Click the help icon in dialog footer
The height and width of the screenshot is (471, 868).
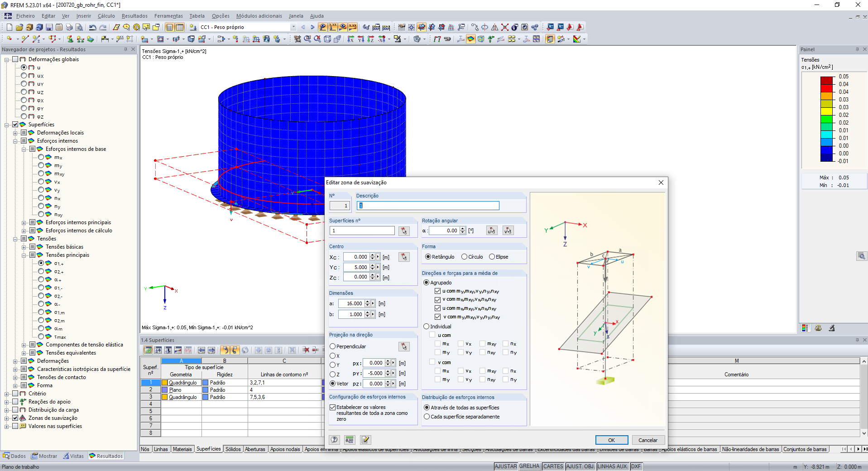(334, 440)
